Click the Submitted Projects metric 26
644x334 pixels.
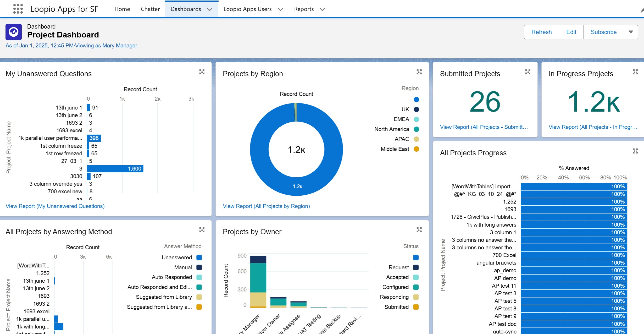485,102
